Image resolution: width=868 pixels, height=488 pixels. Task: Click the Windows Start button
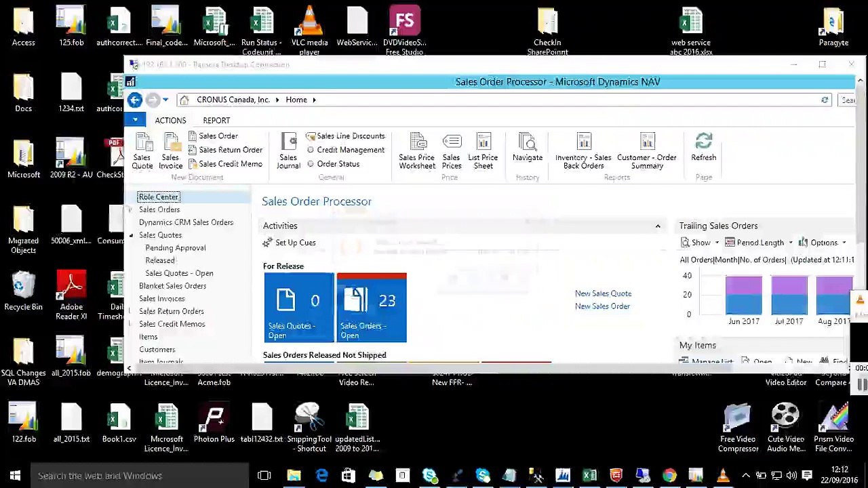click(x=15, y=476)
